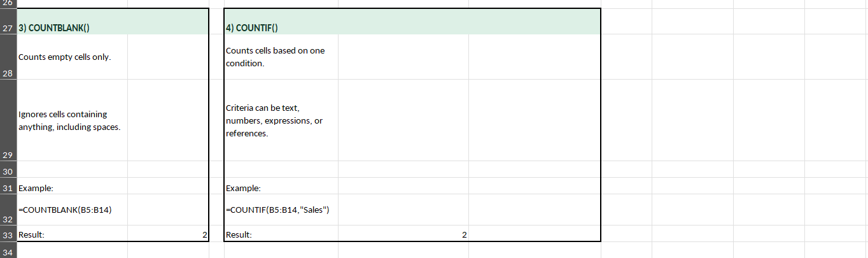Select row 31 header
Screen dimensions: 868x258
(8, 188)
